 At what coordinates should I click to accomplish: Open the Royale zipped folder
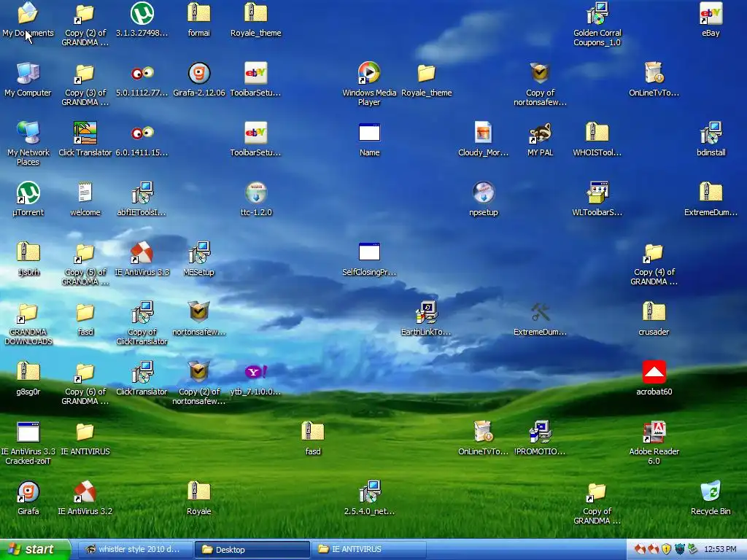198,497
